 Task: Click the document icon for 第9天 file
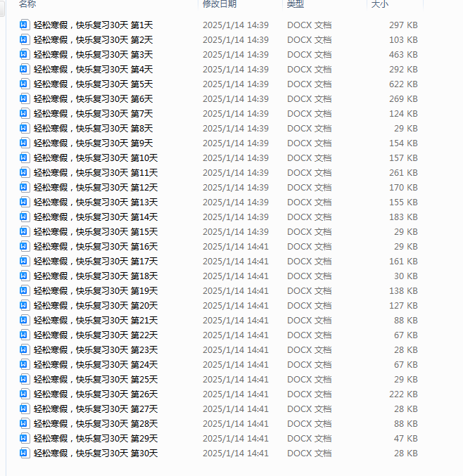point(25,143)
